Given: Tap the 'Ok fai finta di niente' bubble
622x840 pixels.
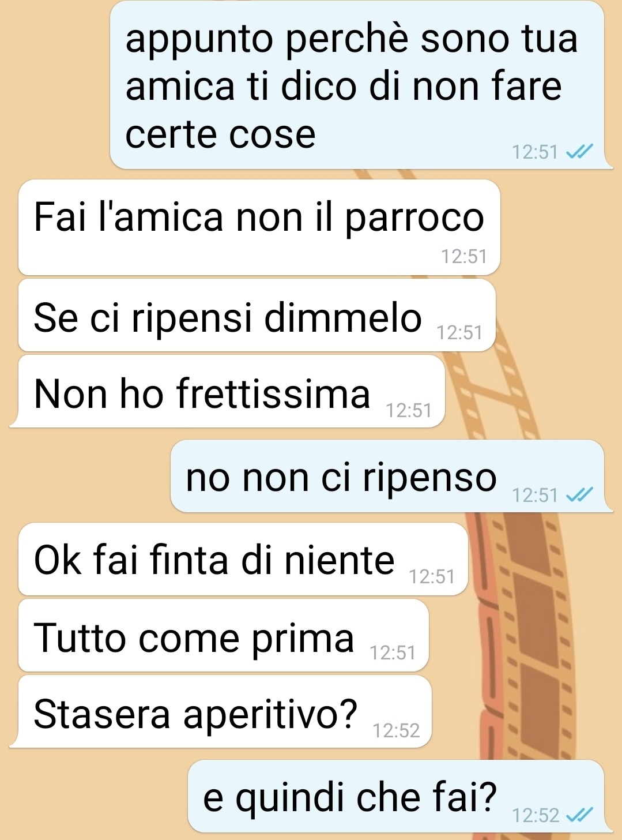Looking at the screenshot, I should click(x=243, y=559).
